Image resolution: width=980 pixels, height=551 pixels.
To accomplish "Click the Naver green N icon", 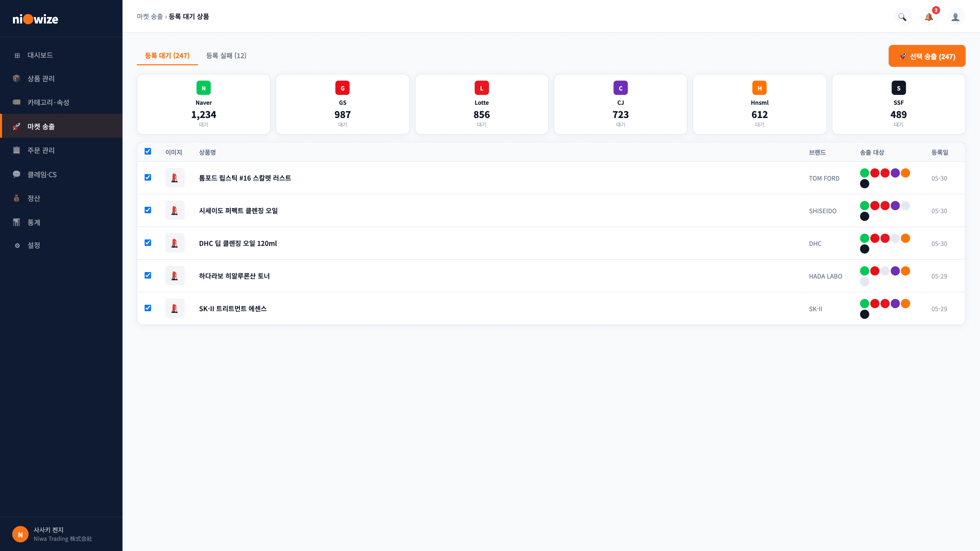I will (x=203, y=88).
